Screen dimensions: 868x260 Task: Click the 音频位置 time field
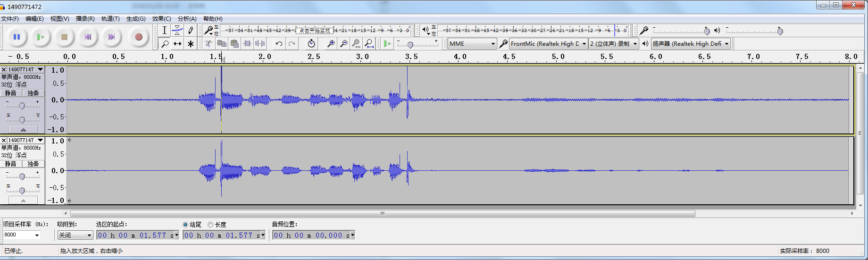[313, 235]
